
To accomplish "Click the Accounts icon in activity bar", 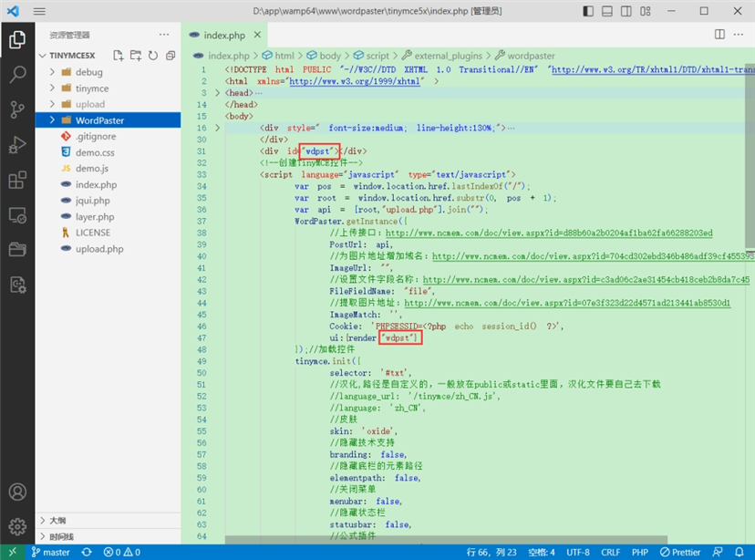I will (17, 493).
